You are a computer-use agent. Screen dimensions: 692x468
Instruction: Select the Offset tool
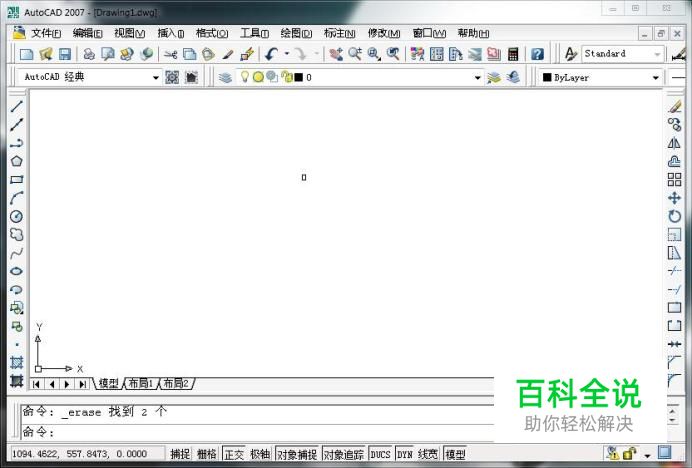[x=674, y=161]
